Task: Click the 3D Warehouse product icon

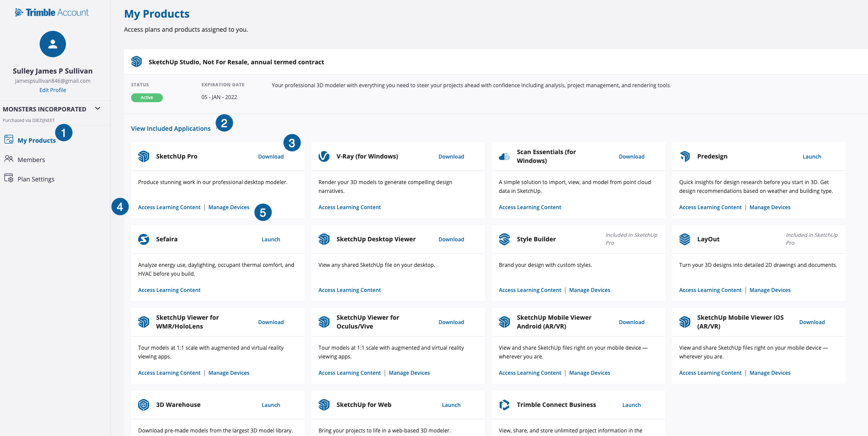Action: pos(144,405)
